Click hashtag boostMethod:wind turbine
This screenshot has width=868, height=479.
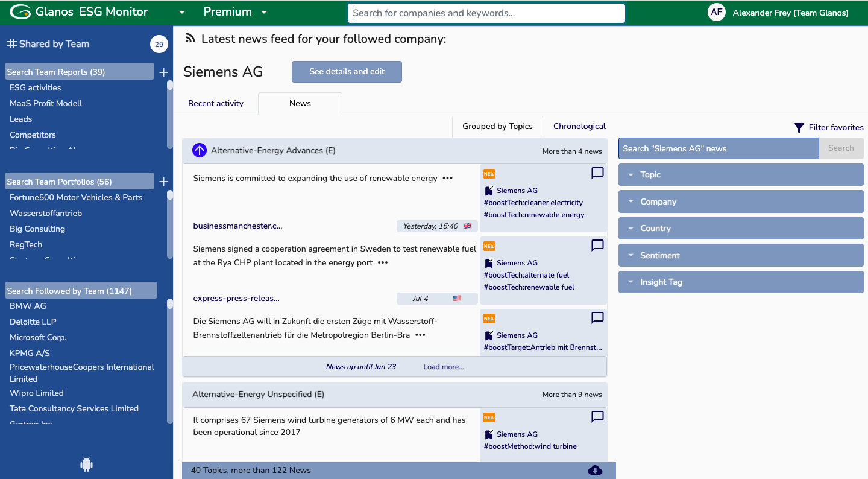530,446
